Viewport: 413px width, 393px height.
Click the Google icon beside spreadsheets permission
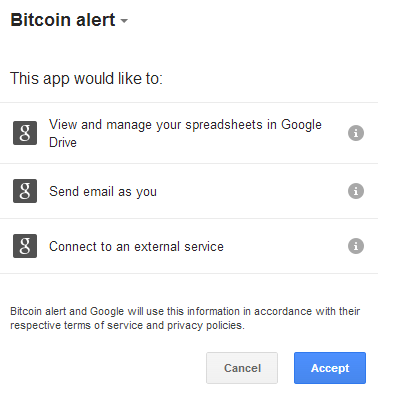[x=25, y=133]
